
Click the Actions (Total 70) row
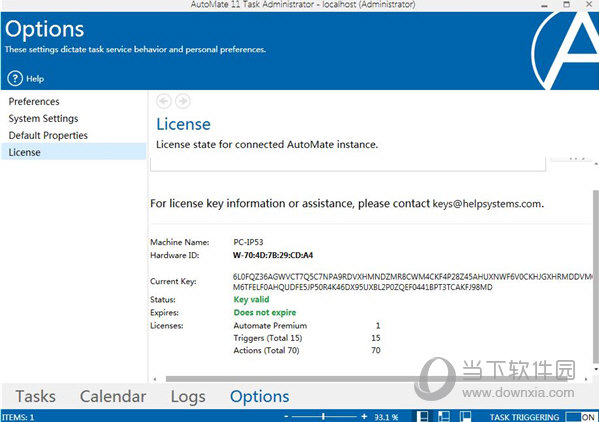point(307,350)
